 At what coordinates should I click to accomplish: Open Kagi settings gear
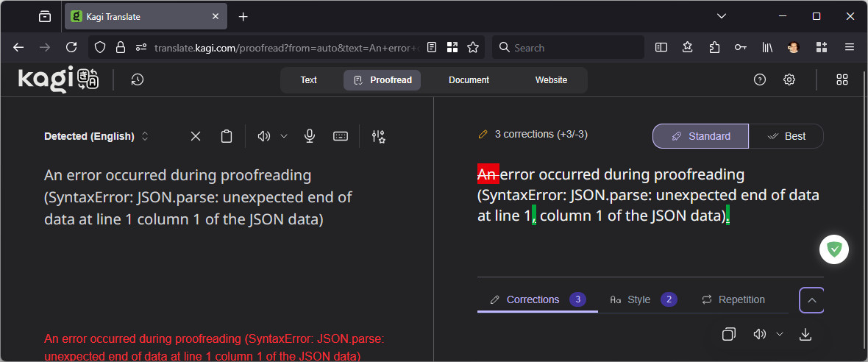point(789,80)
